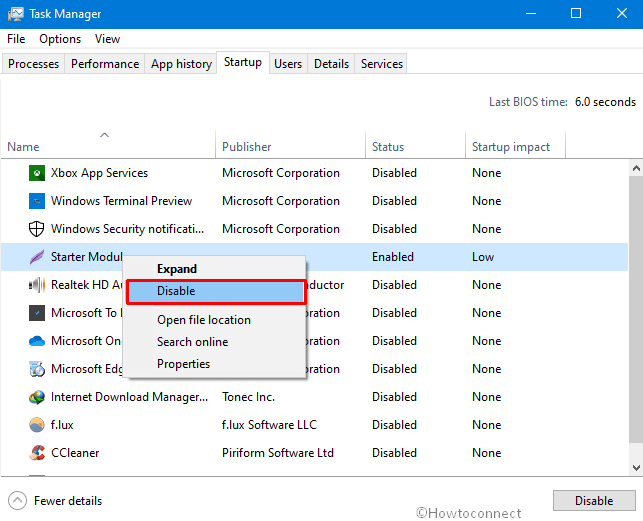Click Disabled status in Xbox App Services row
The width and height of the screenshot is (643, 521).
394,173
